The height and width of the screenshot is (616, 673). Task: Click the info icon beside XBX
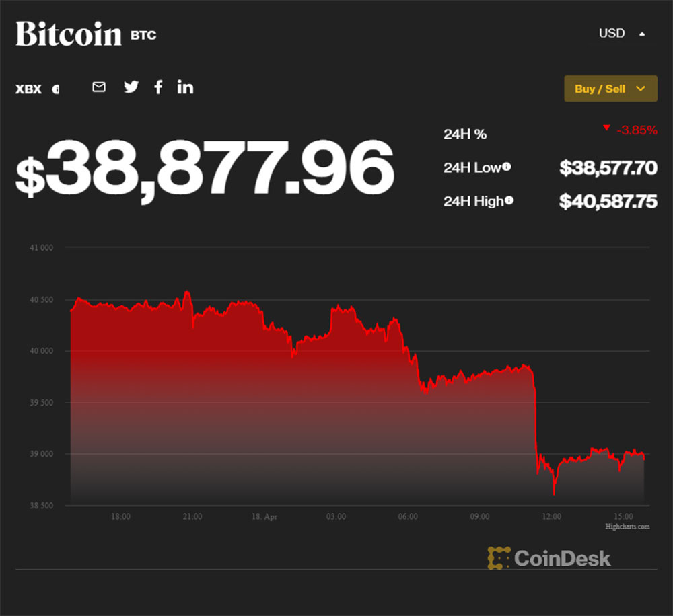pos(55,89)
